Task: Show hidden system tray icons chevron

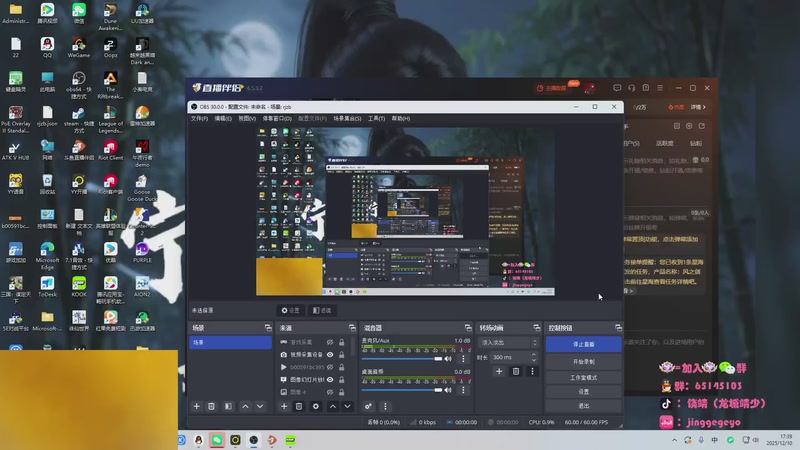Action: (x=674, y=440)
